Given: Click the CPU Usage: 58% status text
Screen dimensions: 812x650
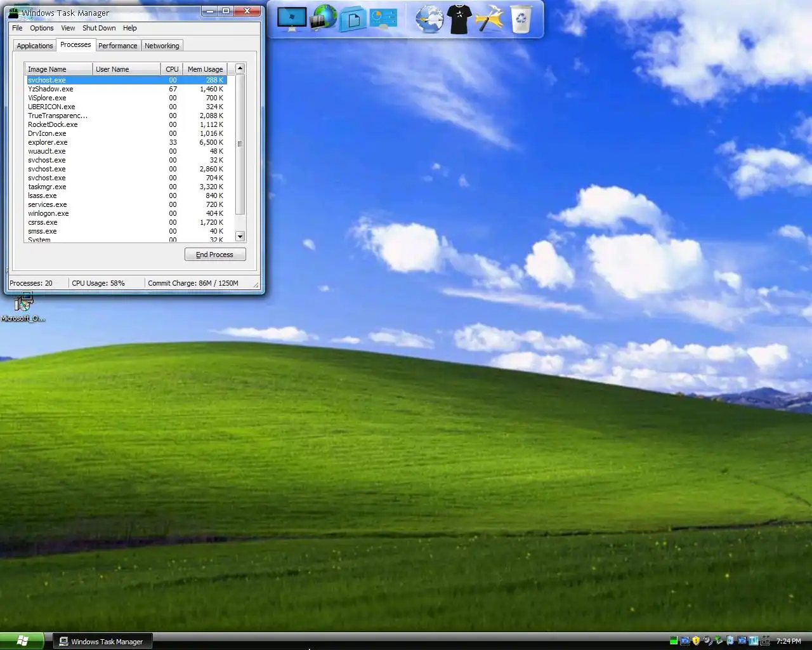Looking at the screenshot, I should pyautogui.click(x=98, y=283).
